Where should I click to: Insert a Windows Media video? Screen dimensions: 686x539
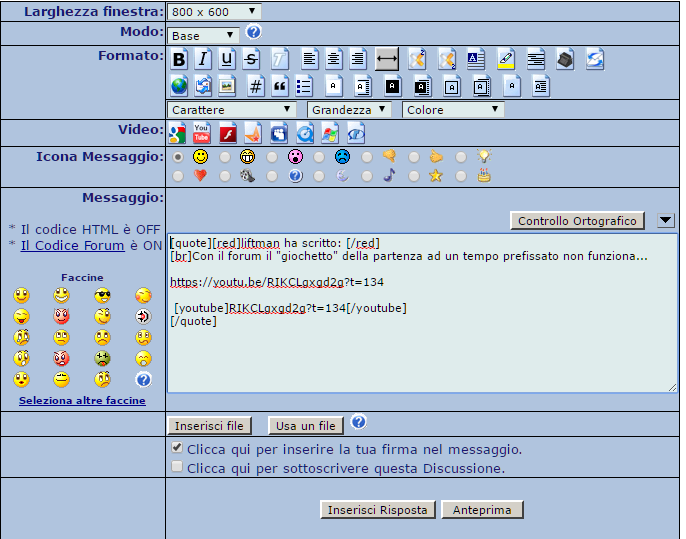330,133
